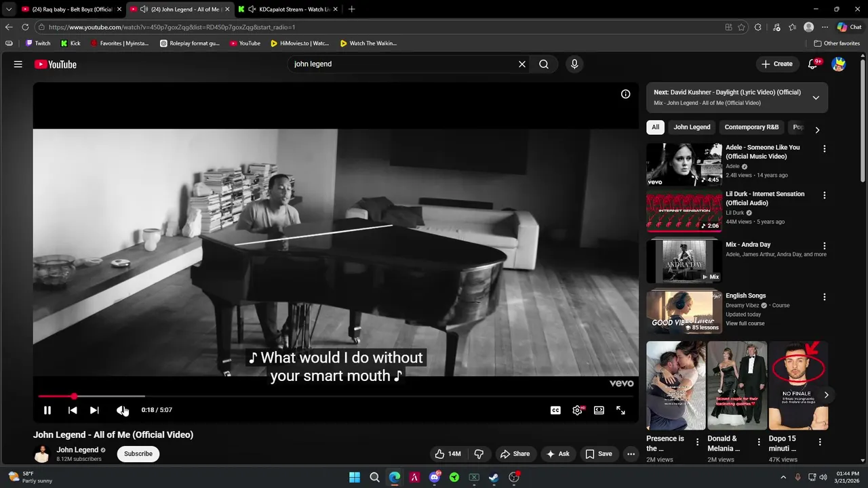This screenshot has height=488, width=868.
Task: Expand the Mix playlist panel chevron
Action: [x=816, y=98]
